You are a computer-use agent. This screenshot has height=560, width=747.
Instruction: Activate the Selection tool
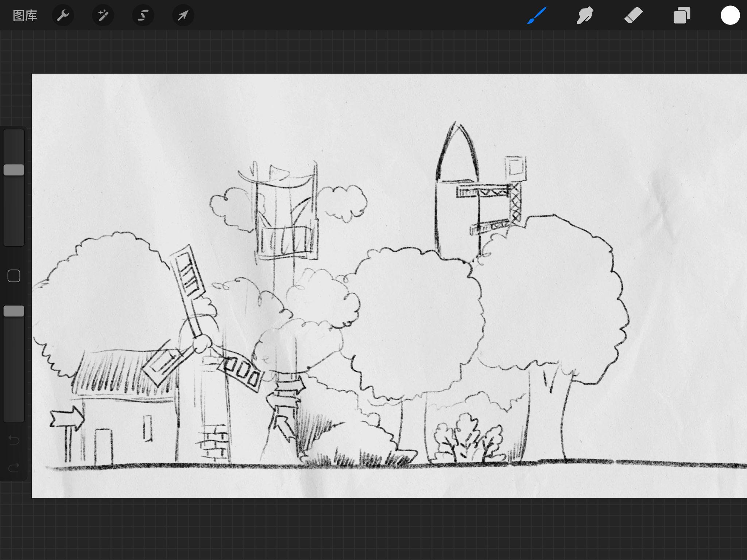(x=143, y=15)
